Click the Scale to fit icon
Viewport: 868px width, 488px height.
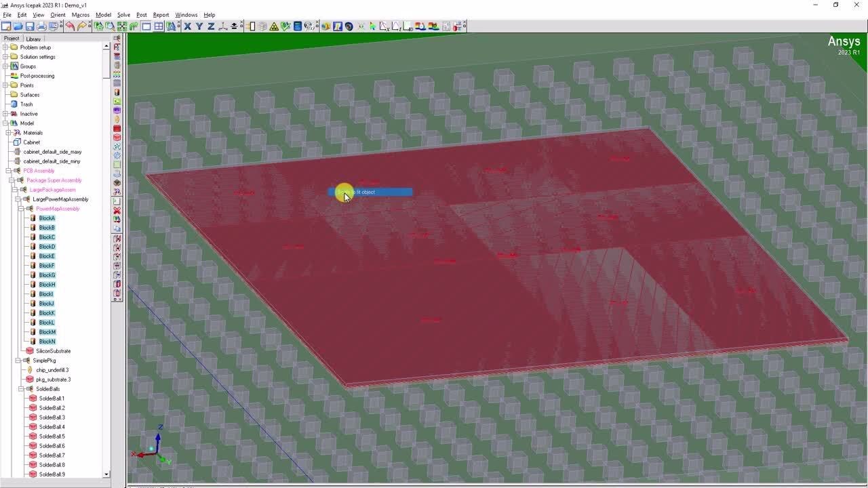(x=121, y=26)
